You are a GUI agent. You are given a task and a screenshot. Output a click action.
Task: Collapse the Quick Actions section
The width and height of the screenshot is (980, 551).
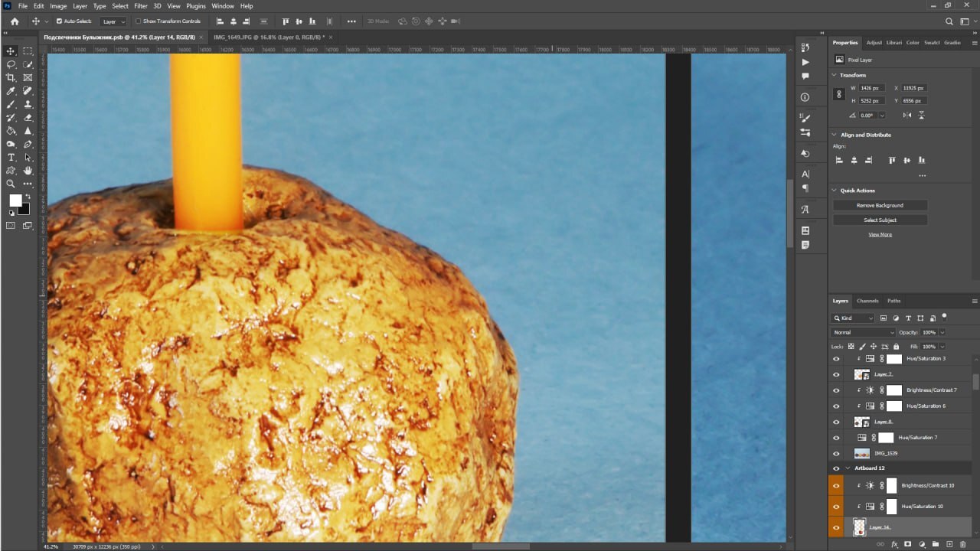coord(835,191)
